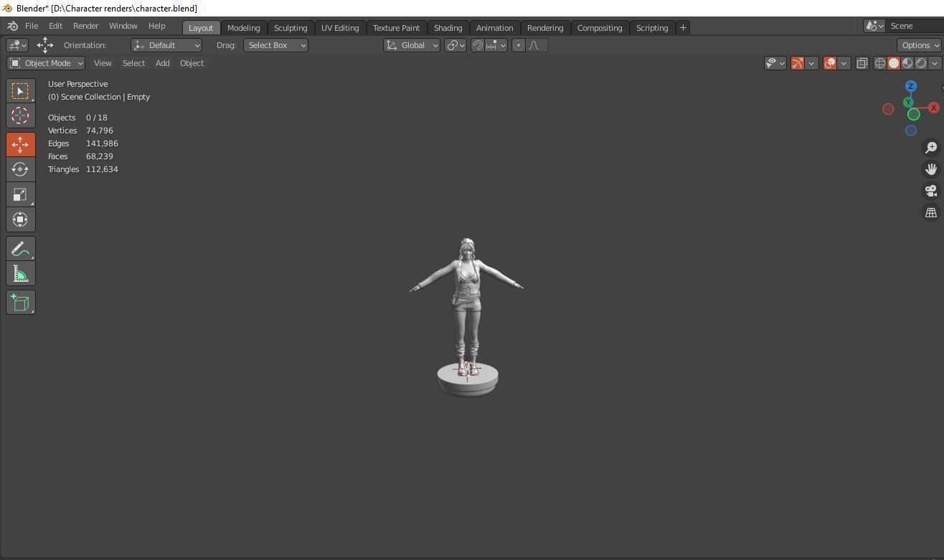Switch to Solid viewport shading
Image resolution: width=944 pixels, height=560 pixels.
[x=894, y=63]
